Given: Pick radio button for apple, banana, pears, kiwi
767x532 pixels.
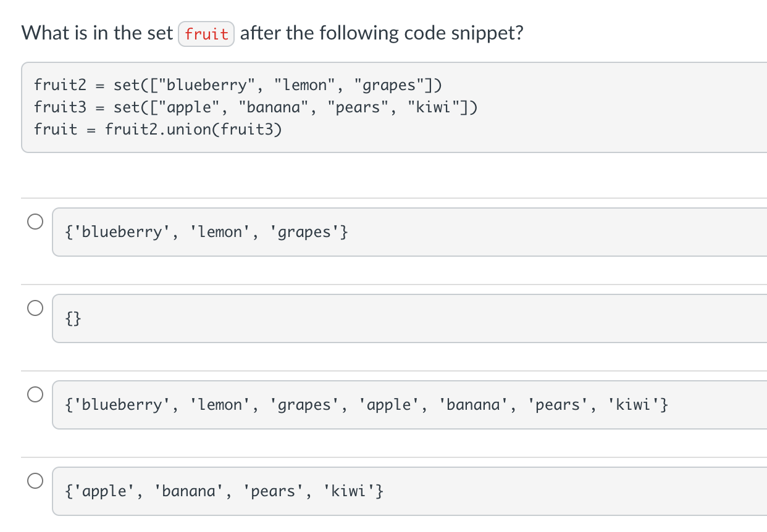Looking at the screenshot, I should 35,480.
